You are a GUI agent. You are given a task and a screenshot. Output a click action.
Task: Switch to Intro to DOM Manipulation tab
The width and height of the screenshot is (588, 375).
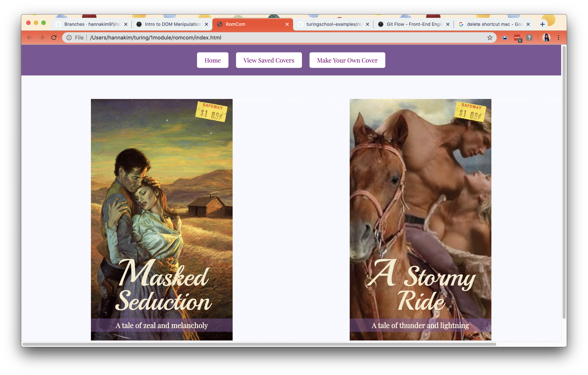click(172, 24)
